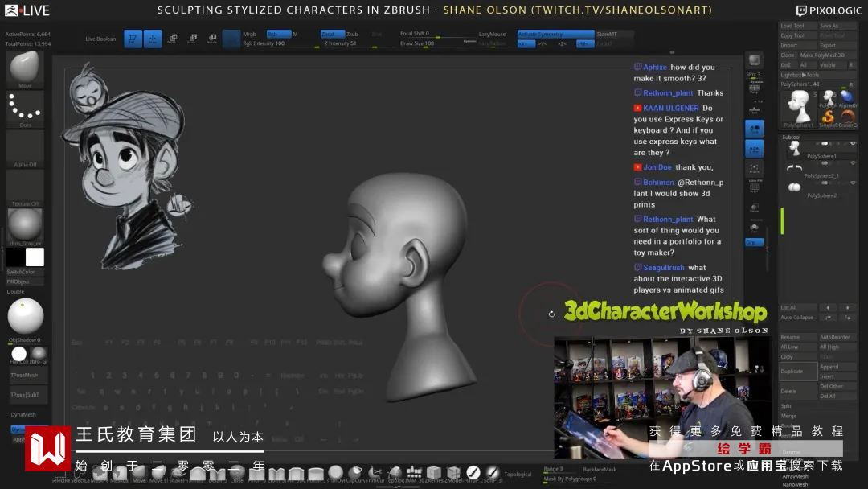The height and width of the screenshot is (489, 868).
Task: Toggle the Rgb channel button
Action: [x=278, y=34]
